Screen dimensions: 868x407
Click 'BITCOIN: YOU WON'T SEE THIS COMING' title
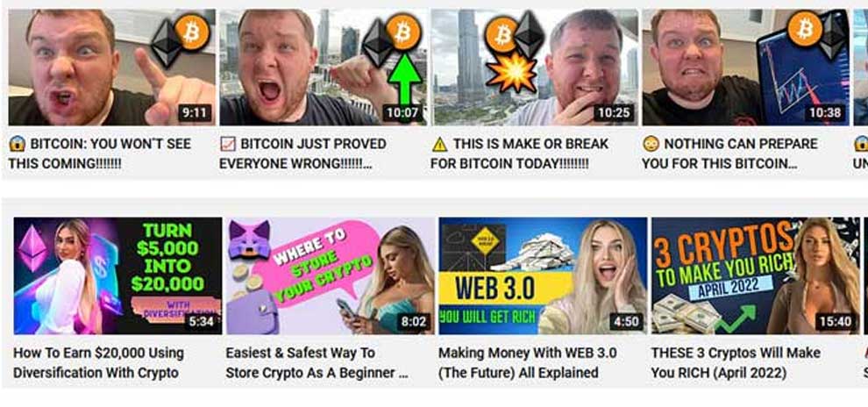coord(100,154)
